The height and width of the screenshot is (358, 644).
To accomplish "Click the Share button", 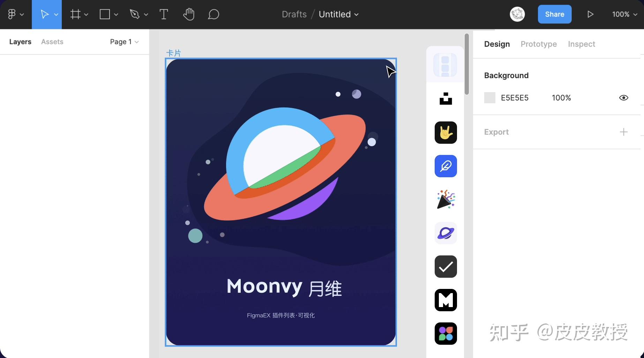I will (x=555, y=14).
